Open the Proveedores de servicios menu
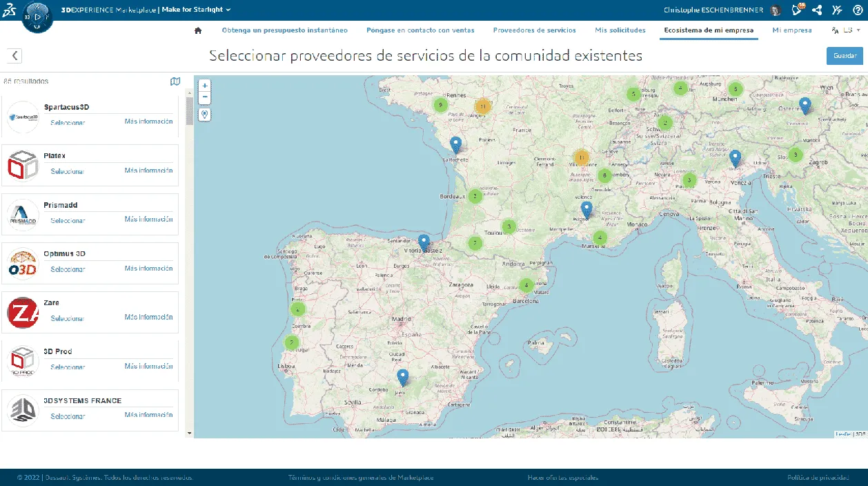The width and height of the screenshot is (868, 486). [534, 30]
